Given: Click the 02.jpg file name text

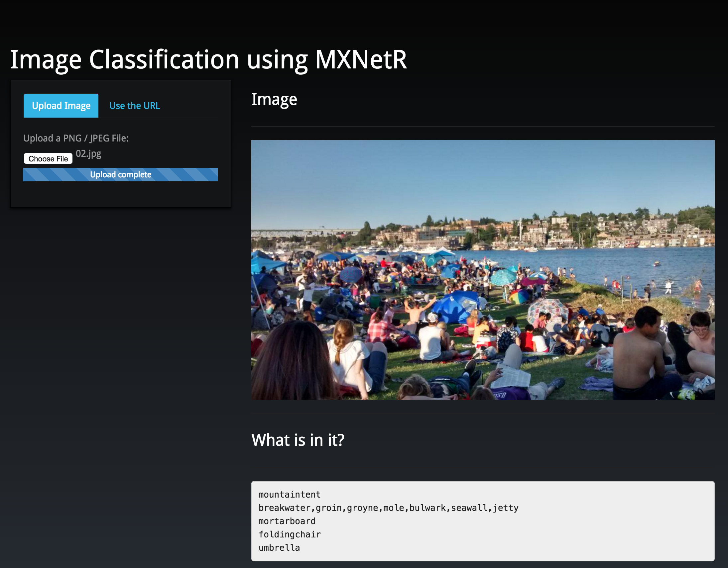Looking at the screenshot, I should pos(88,153).
